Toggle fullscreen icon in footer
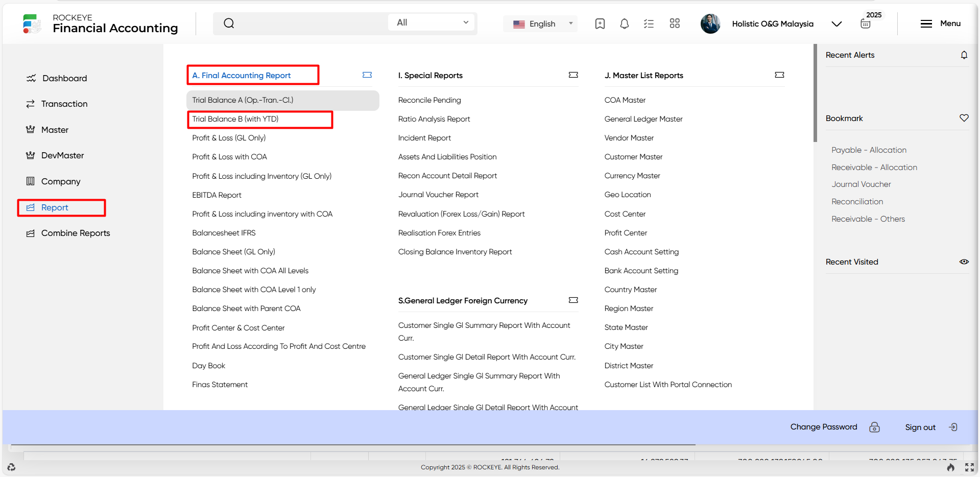Screen dimensions: 980x477 tap(969, 467)
